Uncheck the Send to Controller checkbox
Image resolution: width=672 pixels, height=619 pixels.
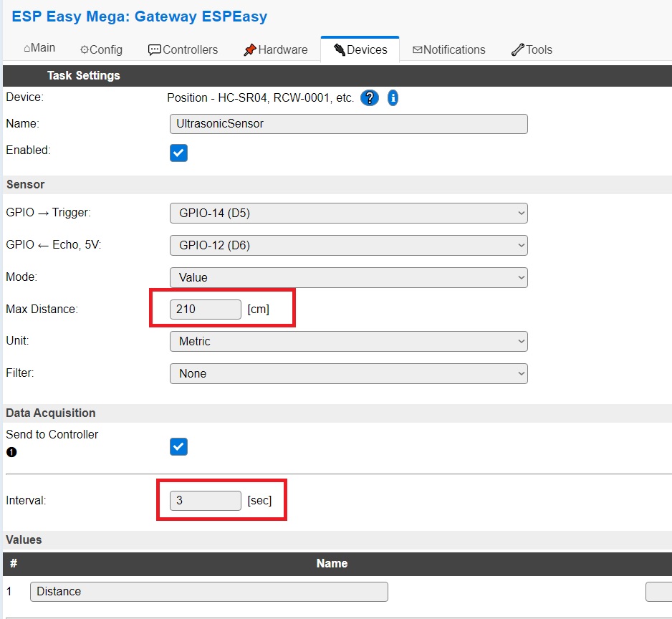(x=178, y=446)
